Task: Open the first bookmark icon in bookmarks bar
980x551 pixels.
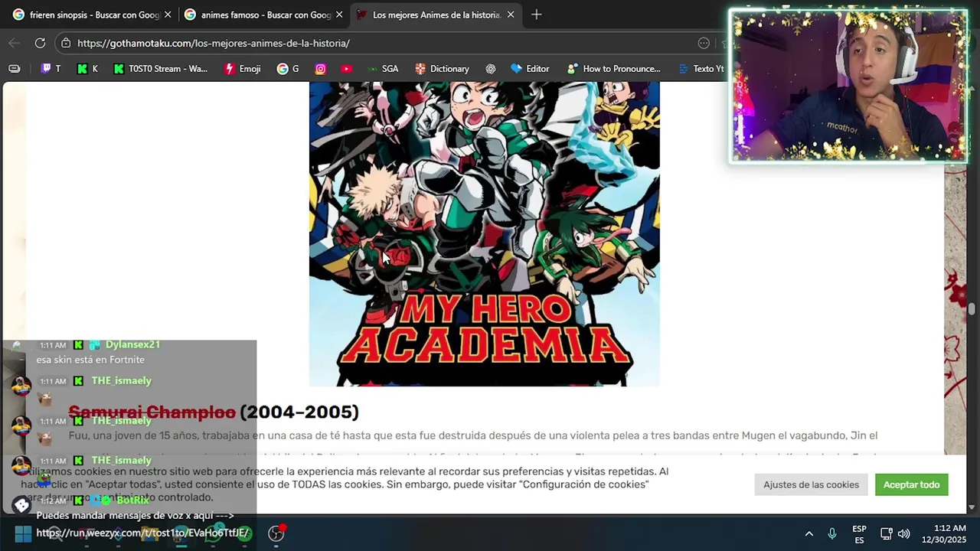Action: pos(15,68)
